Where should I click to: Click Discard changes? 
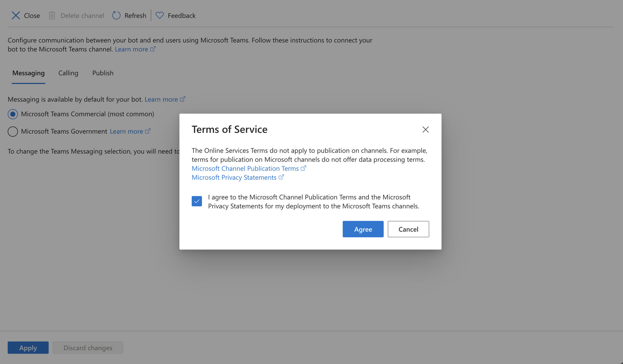[88, 348]
